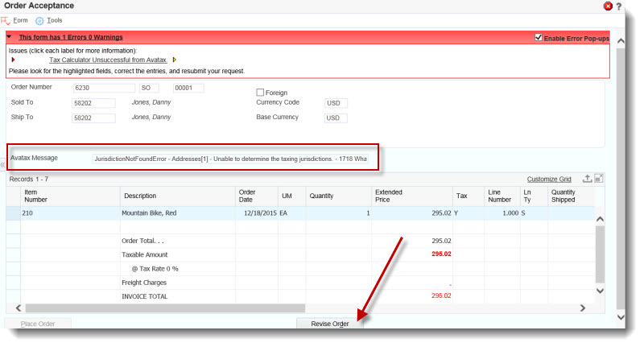Viewport: 644px width, 347px height.
Task: Click the grid horizontal scrollbar thumb
Action: pos(165,308)
